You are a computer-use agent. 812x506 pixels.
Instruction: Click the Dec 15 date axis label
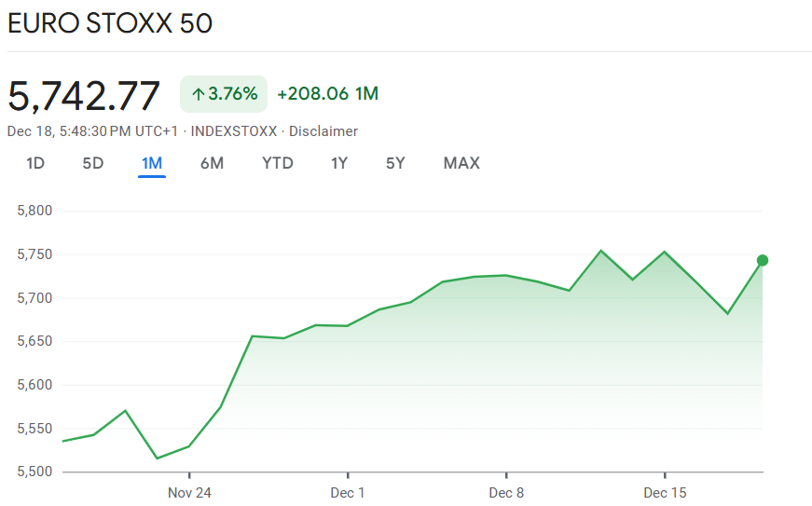click(665, 492)
